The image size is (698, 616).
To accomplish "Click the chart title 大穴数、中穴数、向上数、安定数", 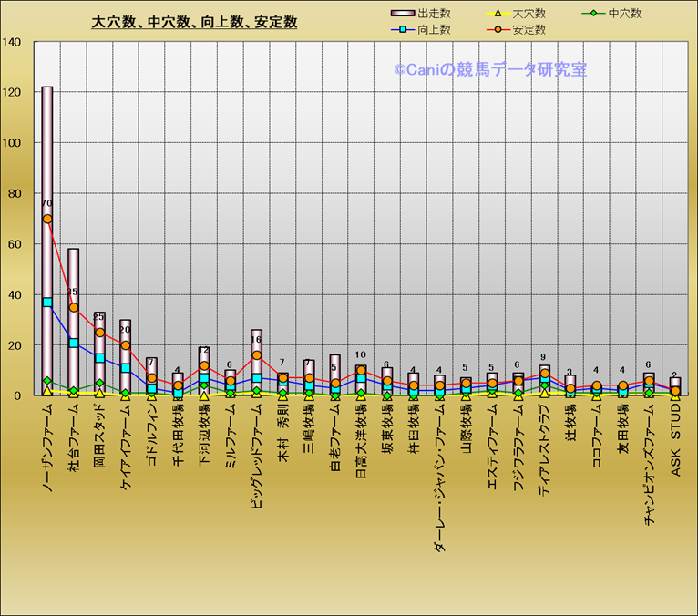I will pyautogui.click(x=194, y=23).
